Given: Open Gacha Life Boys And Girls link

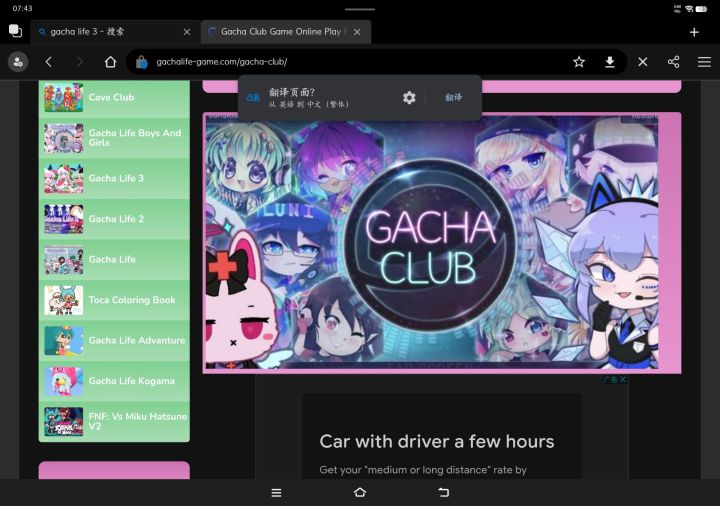Looking at the screenshot, I should click(x=114, y=138).
